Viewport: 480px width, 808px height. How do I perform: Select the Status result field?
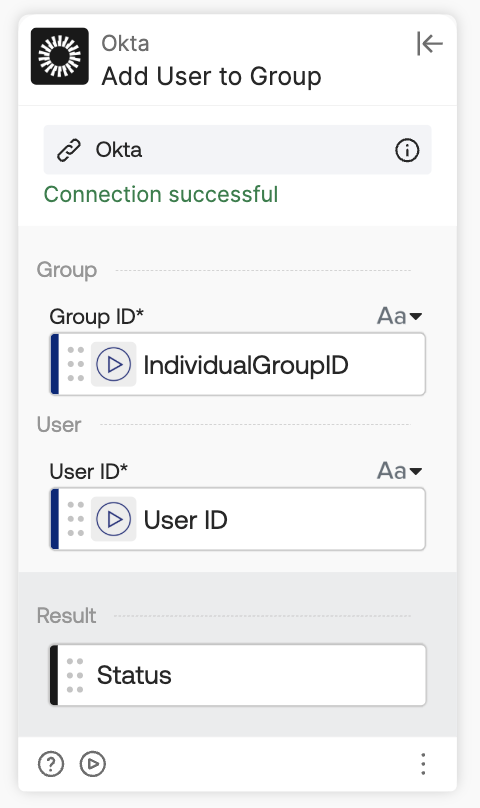238,675
